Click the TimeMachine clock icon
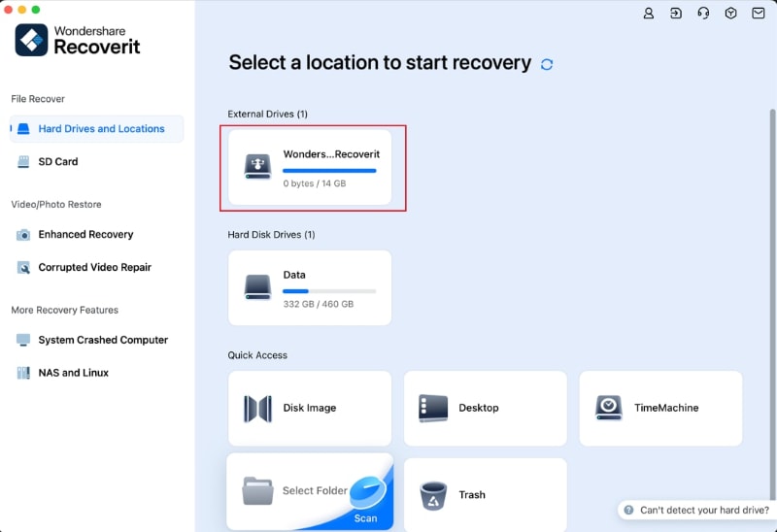 [609, 408]
